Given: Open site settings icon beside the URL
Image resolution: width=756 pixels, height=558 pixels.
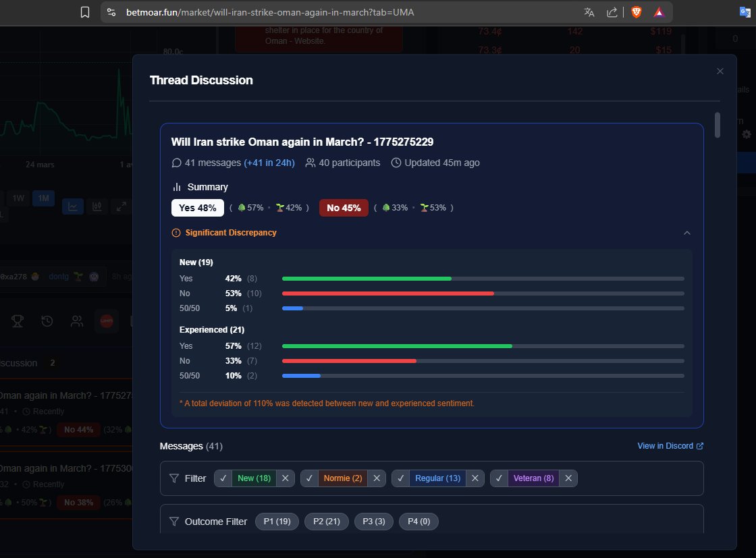Looking at the screenshot, I should [x=111, y=13].
